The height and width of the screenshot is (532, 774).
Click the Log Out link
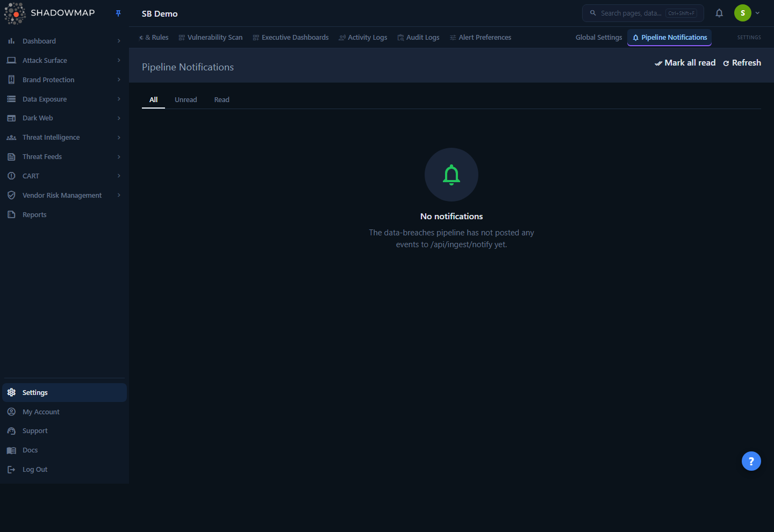point(64,470)
